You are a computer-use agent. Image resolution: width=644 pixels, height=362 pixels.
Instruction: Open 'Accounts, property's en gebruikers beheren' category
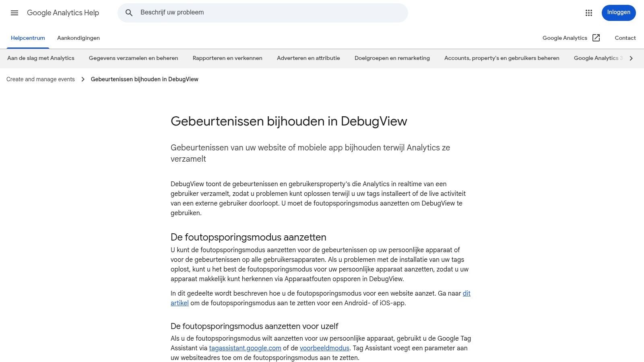click(502, 58)
